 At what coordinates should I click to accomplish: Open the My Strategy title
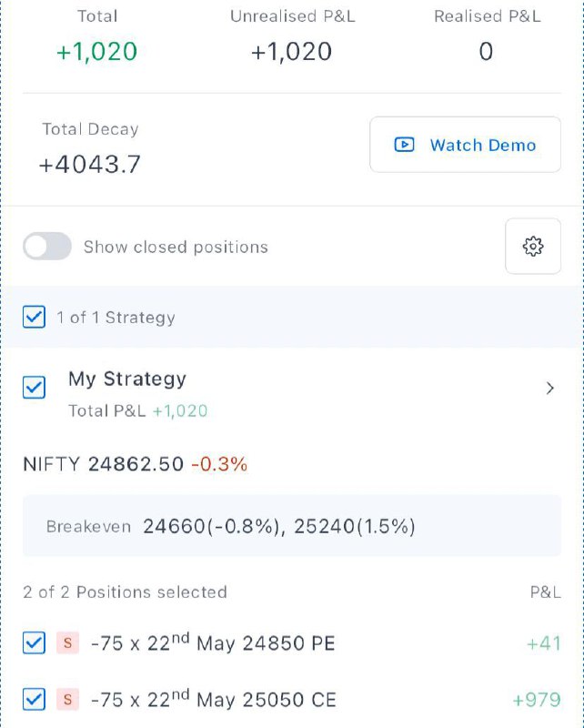[x=127, y=379]
